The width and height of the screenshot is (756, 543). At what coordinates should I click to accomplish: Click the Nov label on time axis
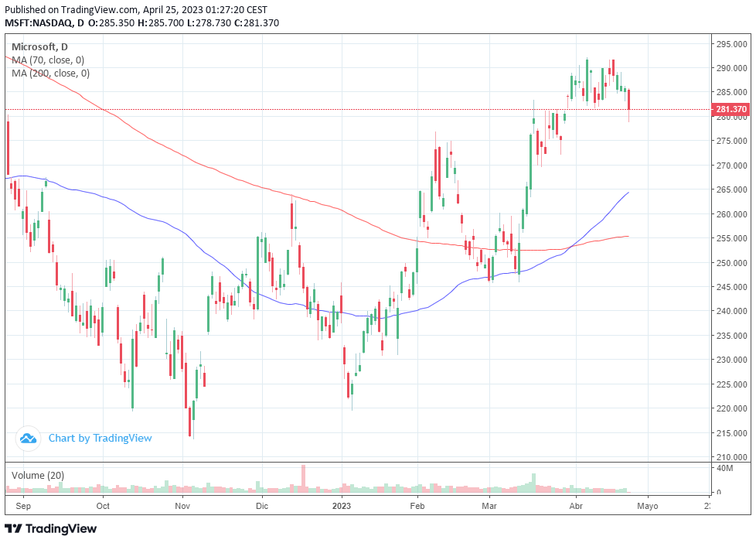(x=182, y=507)
